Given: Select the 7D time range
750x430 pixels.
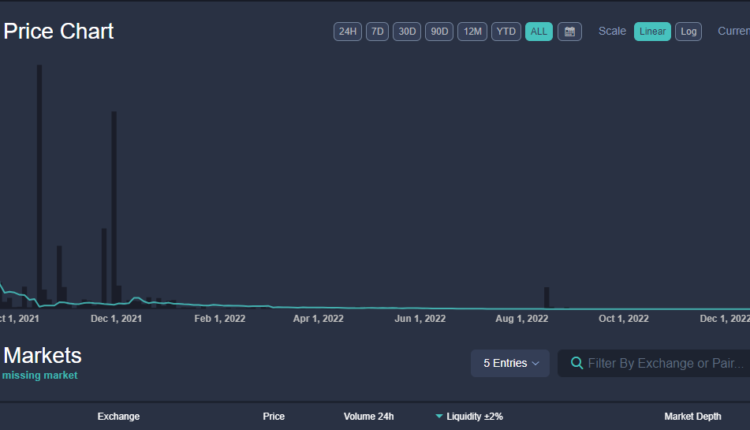Looking at the screenshot, I should [377, 31].
